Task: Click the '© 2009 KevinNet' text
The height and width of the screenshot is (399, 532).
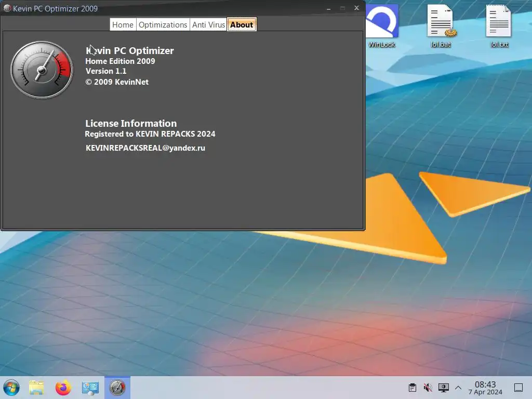Action: (117, 82)
